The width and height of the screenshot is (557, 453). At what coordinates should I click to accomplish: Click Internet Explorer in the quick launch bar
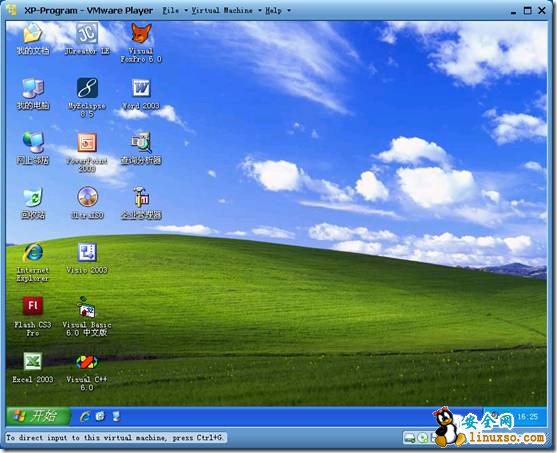pyautogui.click(x=85, y=416)
